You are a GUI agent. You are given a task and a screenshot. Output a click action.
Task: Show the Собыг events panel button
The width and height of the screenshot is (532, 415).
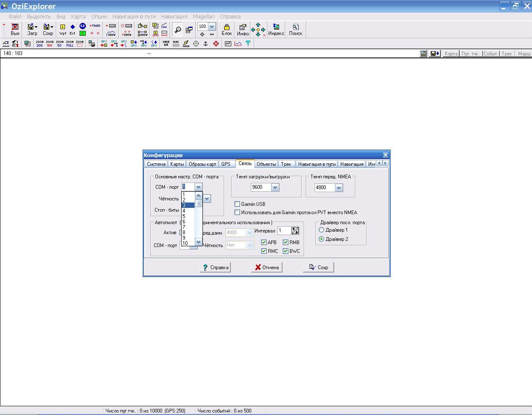(490, 54)
